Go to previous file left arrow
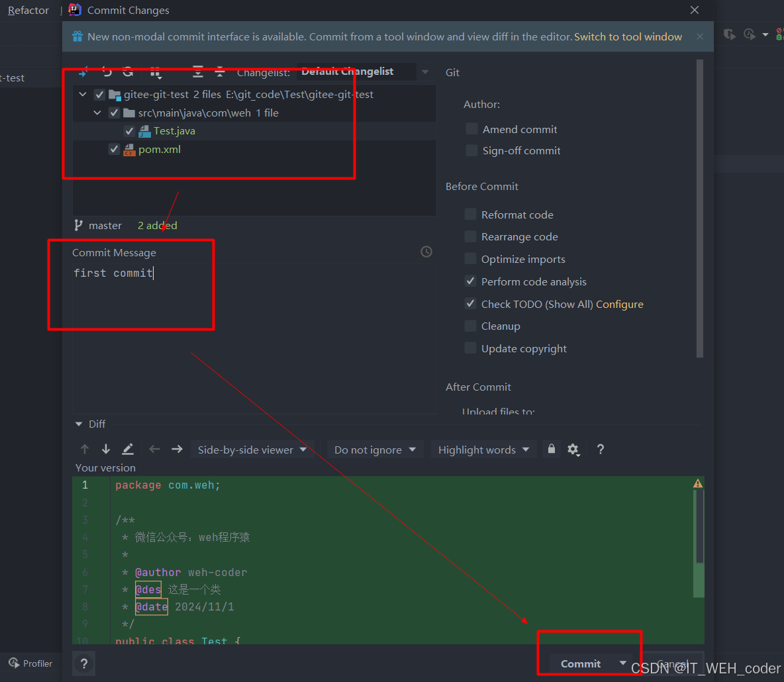This screenshot has height=682, width=784. click(x=154, y=449)
